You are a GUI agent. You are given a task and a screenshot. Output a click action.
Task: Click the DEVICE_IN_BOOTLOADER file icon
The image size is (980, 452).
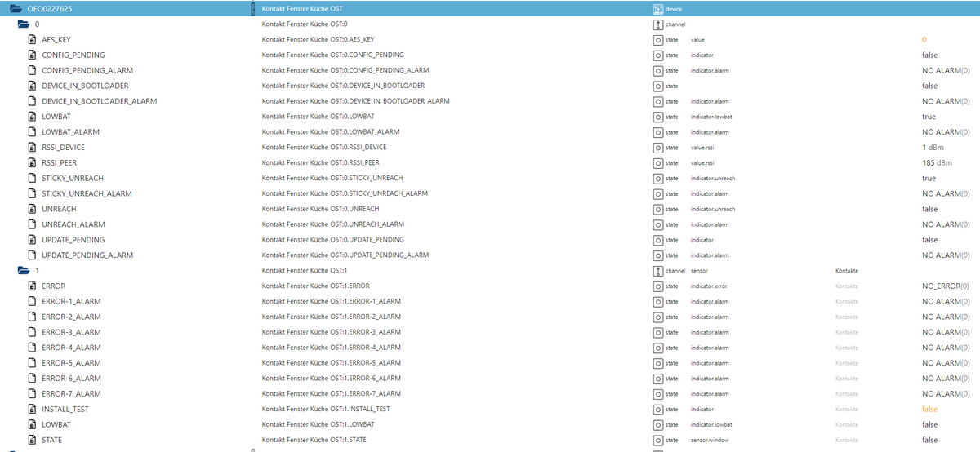coord(33,86)
